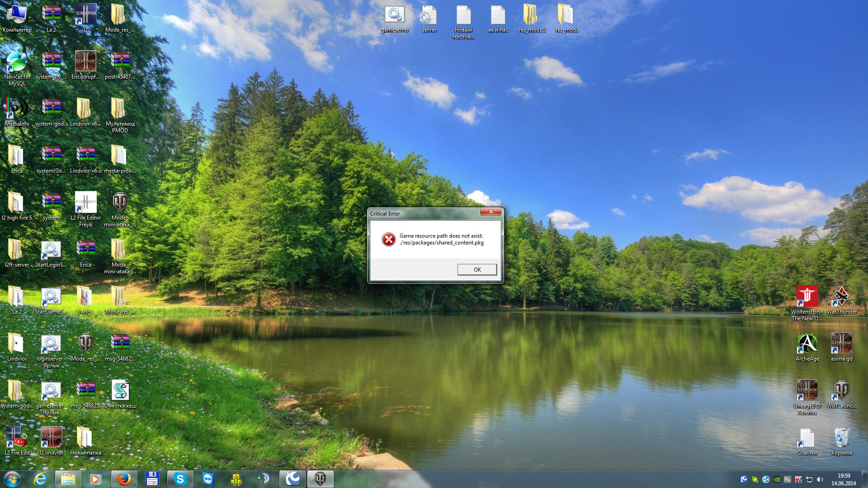Open the l2ft-server folder
This screenshot has height=488, width=868.
[x=17, y=253]
